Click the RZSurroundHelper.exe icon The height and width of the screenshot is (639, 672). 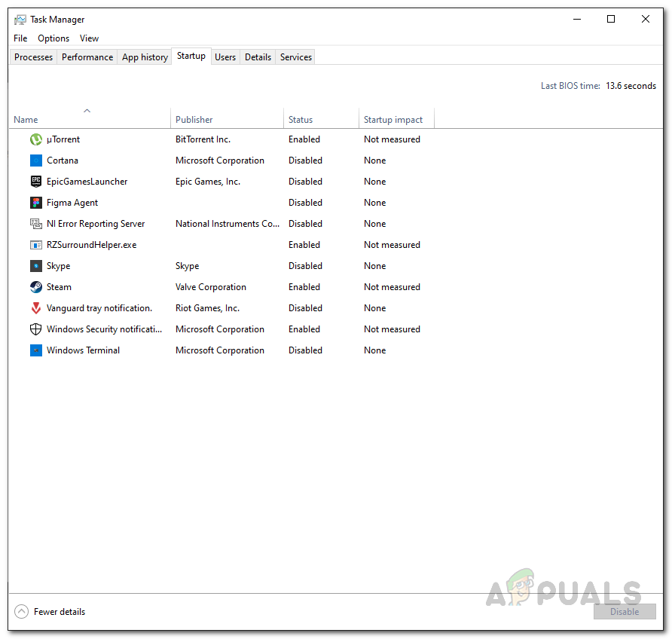pyautogui.click(x=36, y=245)
